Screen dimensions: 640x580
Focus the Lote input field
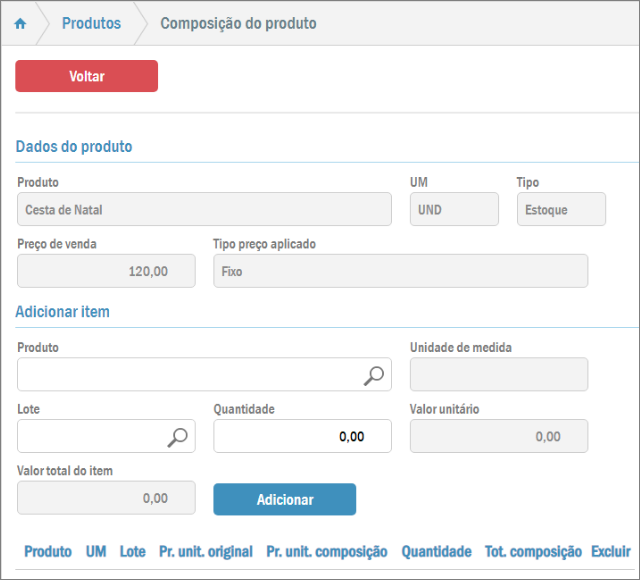92,436
